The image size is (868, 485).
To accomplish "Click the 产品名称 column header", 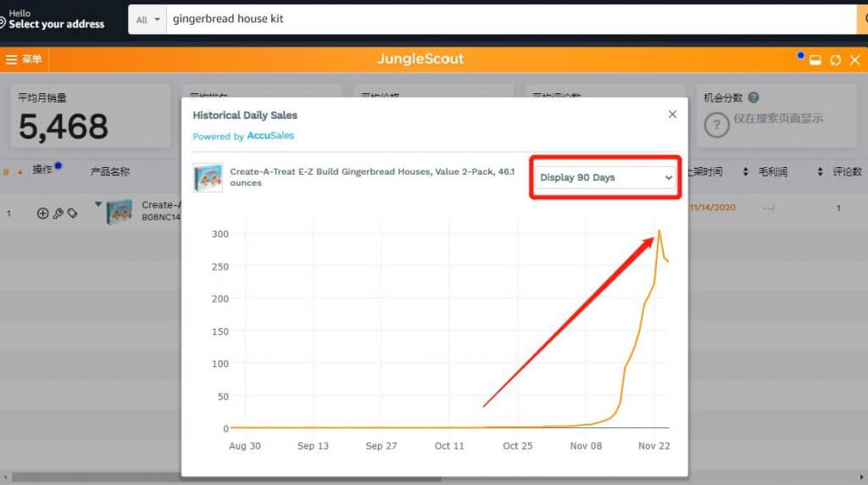I will (x=110, y=171).
